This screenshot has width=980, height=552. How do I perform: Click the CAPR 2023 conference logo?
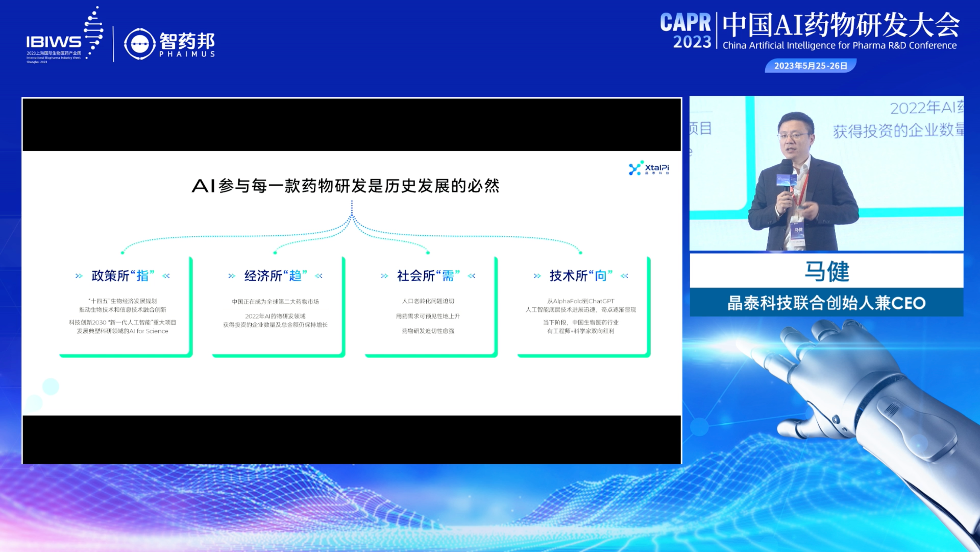pos(686,30)
